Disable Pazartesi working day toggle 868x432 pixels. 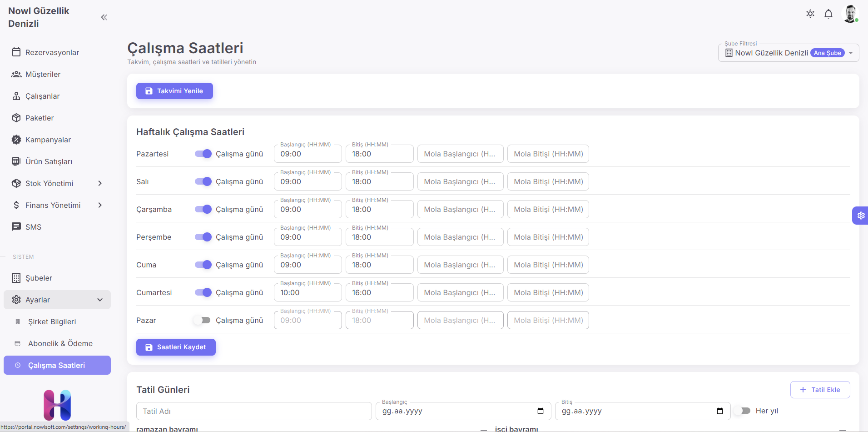203,154
